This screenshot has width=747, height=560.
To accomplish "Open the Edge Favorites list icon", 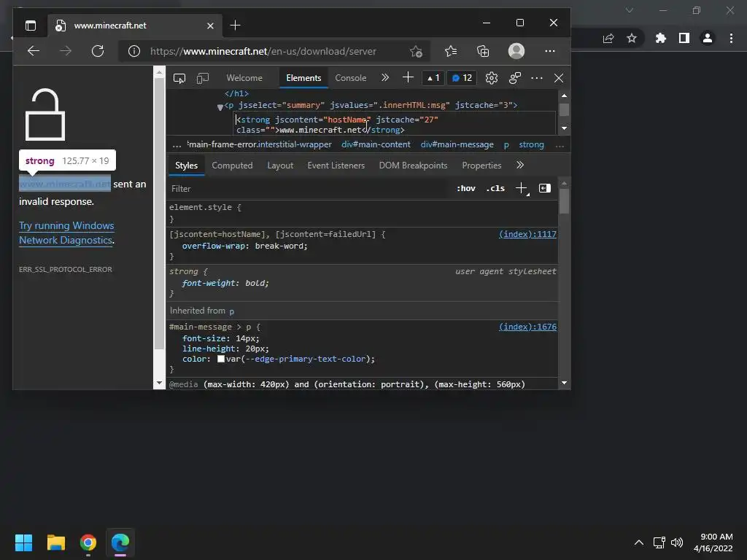I will click(451, 51).
